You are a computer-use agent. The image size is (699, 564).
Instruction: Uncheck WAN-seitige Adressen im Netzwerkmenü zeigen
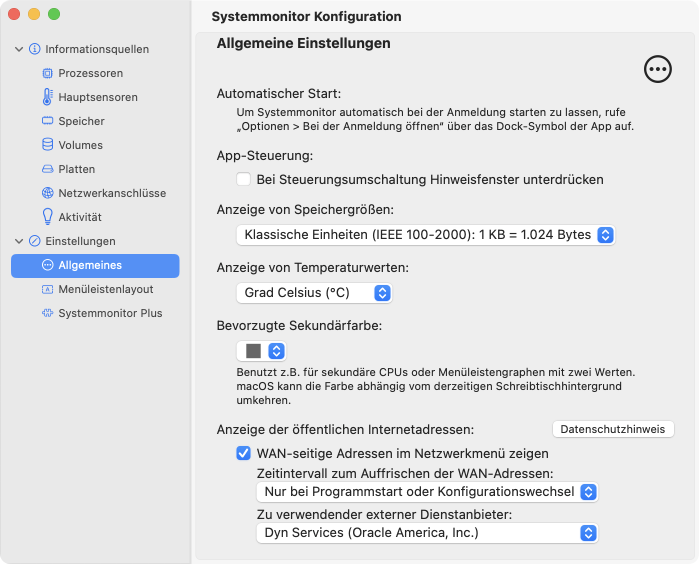[x=243, y=453]
